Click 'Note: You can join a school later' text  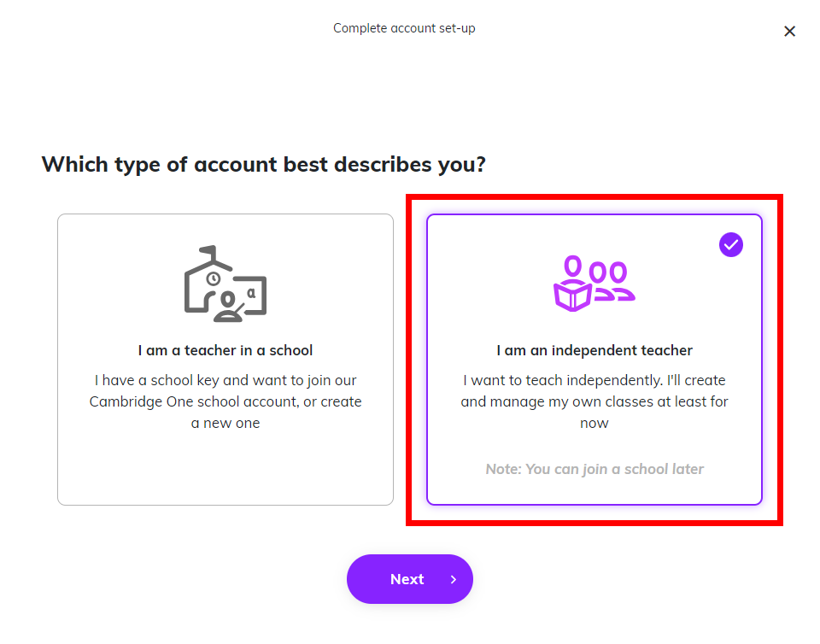594,469
